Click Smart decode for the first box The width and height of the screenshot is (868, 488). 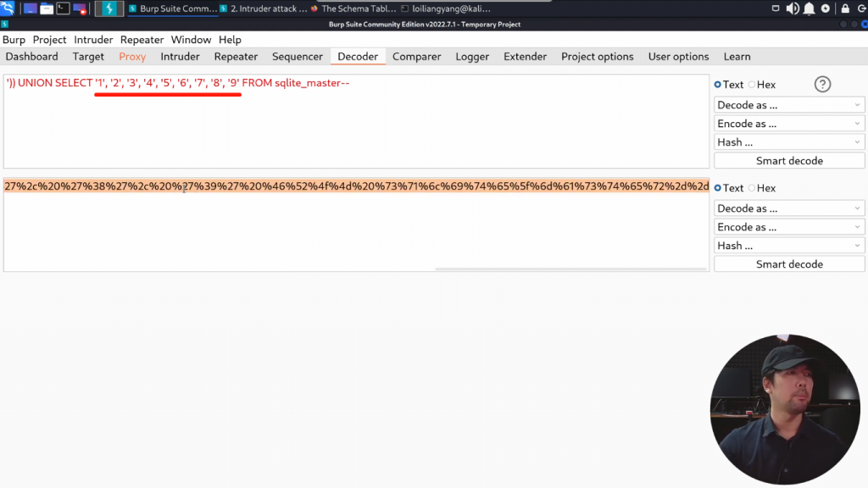point(789,161)
